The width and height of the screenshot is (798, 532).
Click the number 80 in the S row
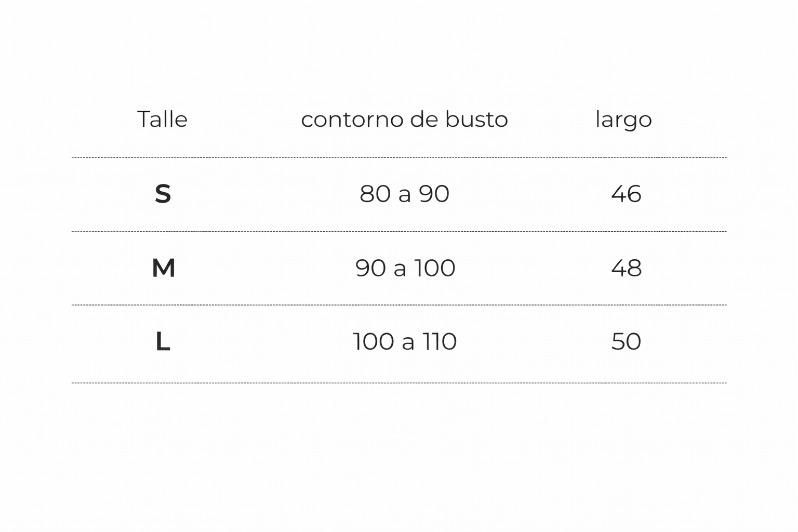[375, 194]
